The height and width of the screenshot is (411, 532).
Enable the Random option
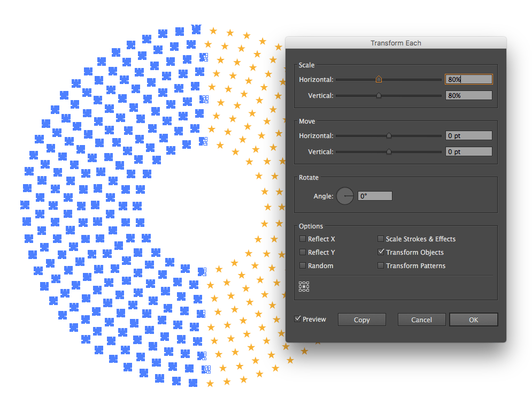[x=303, y=265]
